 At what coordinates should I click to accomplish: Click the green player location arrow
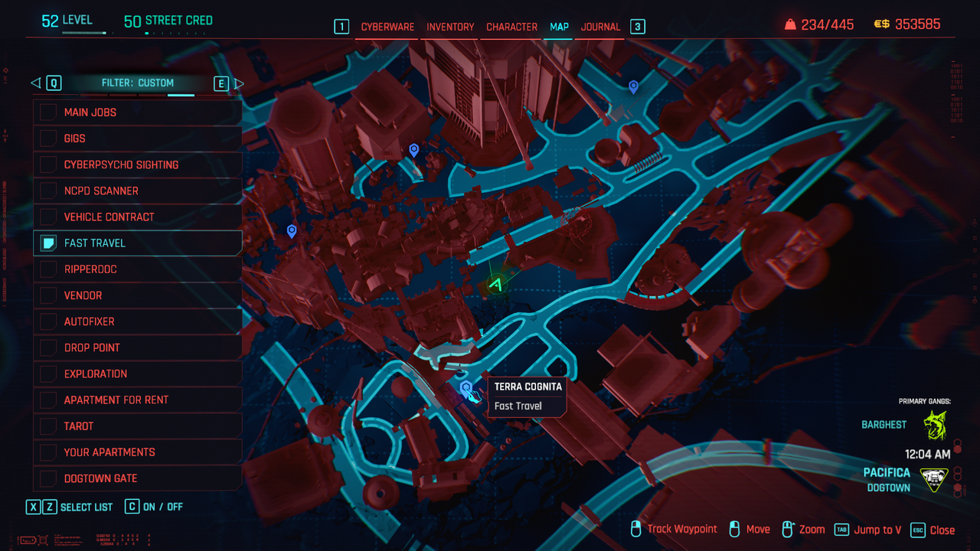pyautogui.click(x=497, y=285)
